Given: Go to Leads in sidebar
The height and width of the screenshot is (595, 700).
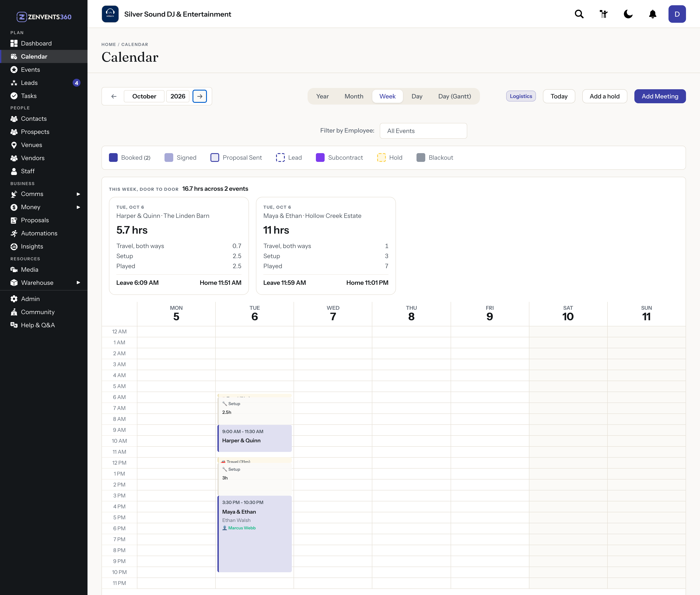Looking at the screenshot, I should [x=44, y=83].
